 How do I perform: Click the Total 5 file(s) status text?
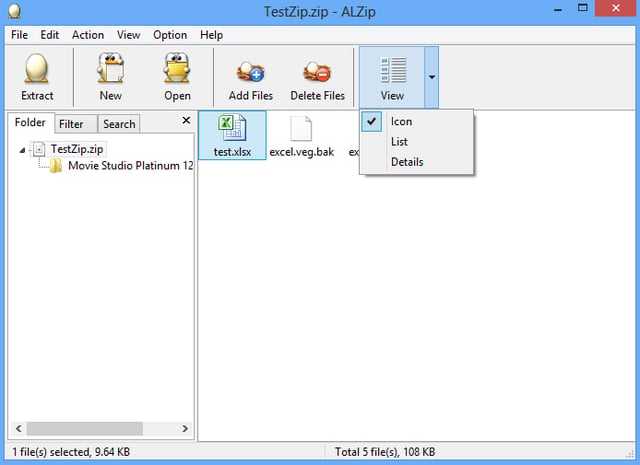(385, 452)
